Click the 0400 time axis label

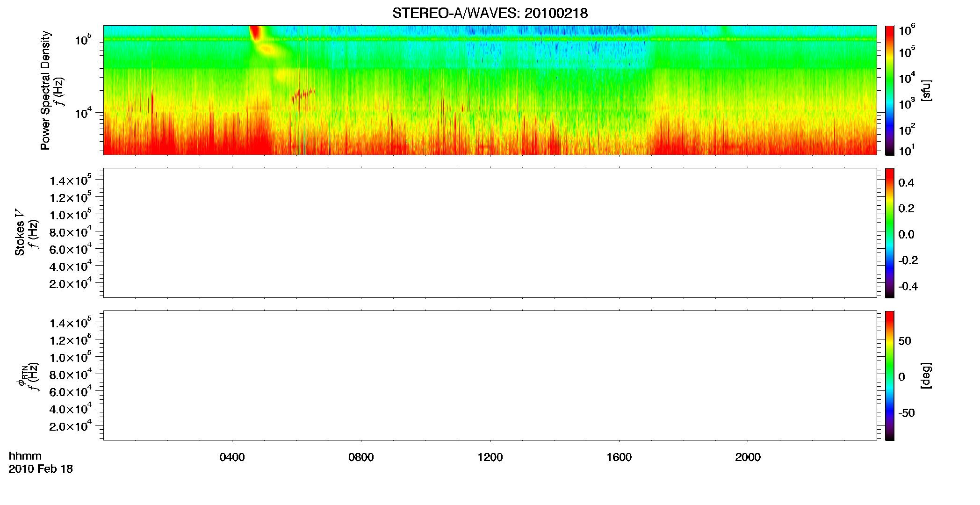coord(232,457)
